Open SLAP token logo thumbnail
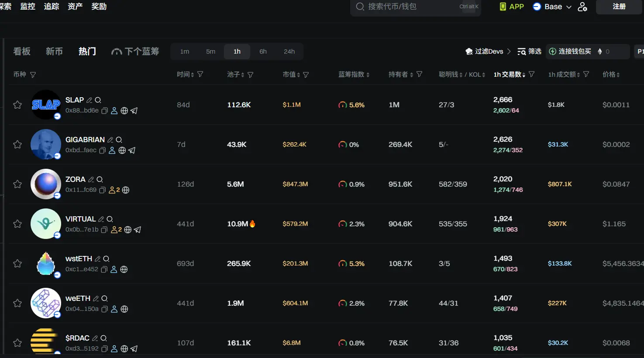This screenshot has height=358, width=644. tap(46, 105)
